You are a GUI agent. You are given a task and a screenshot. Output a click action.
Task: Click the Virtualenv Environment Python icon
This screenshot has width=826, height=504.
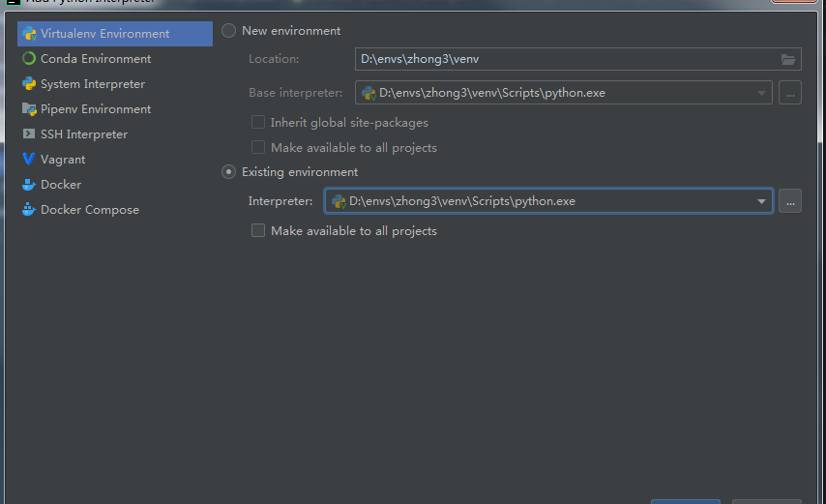click(x=29, y=34)
